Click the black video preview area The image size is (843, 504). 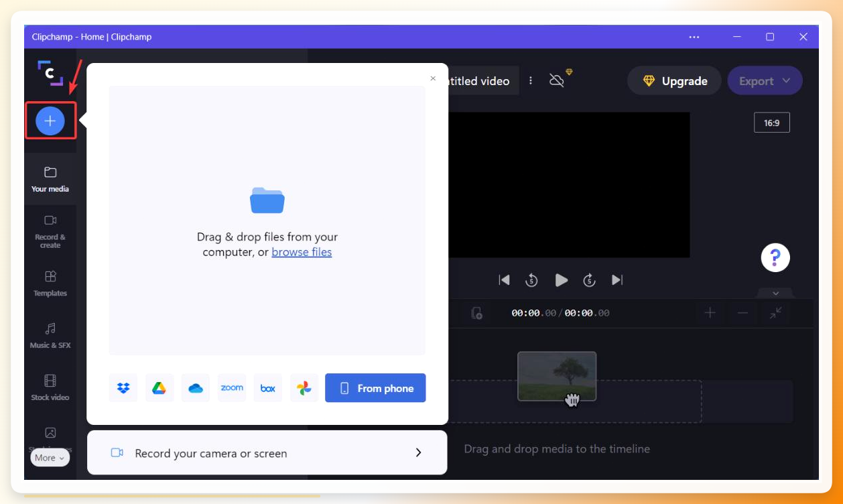coord(569,184)
